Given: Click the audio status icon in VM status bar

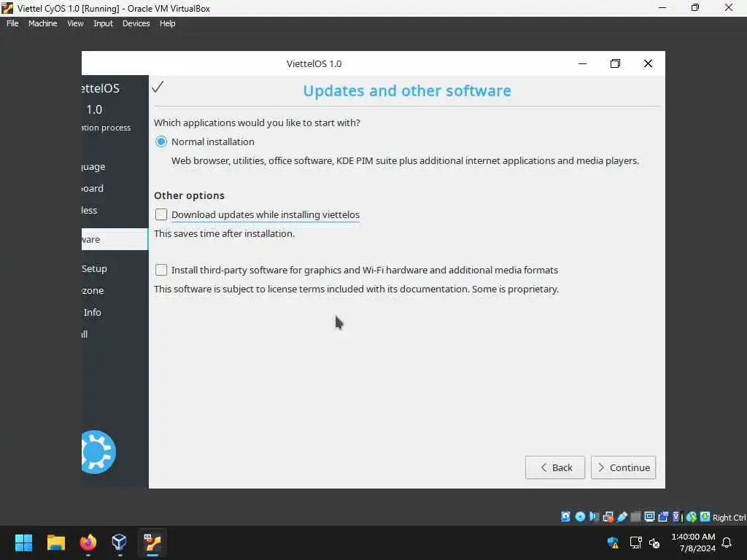Looking at the screenshot, I should pos(594,517).
